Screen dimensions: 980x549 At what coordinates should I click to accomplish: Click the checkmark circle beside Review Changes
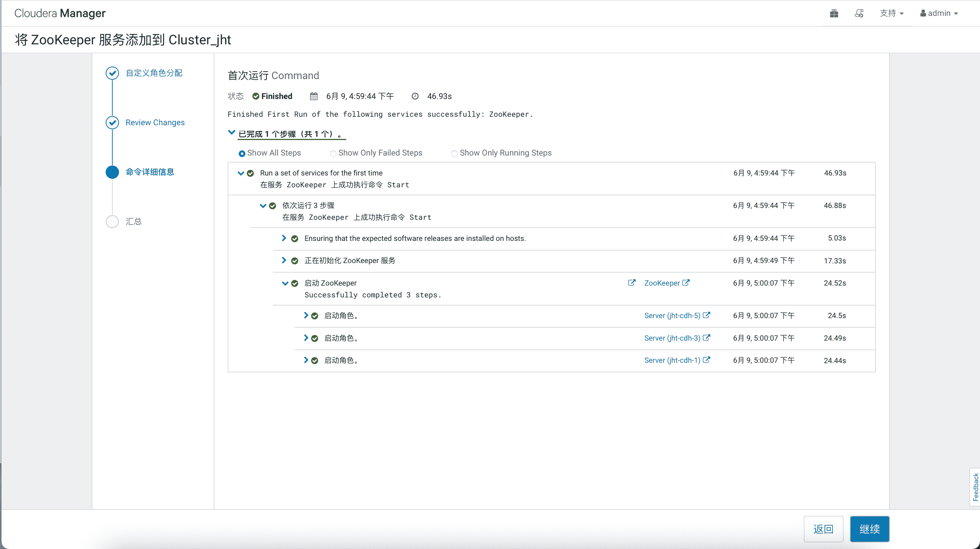(112, 123)
